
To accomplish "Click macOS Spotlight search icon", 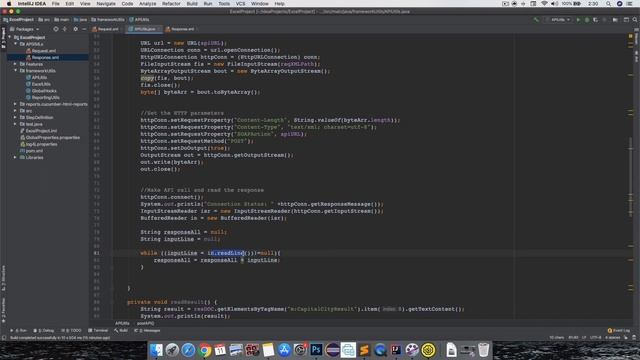I will 608,4.
